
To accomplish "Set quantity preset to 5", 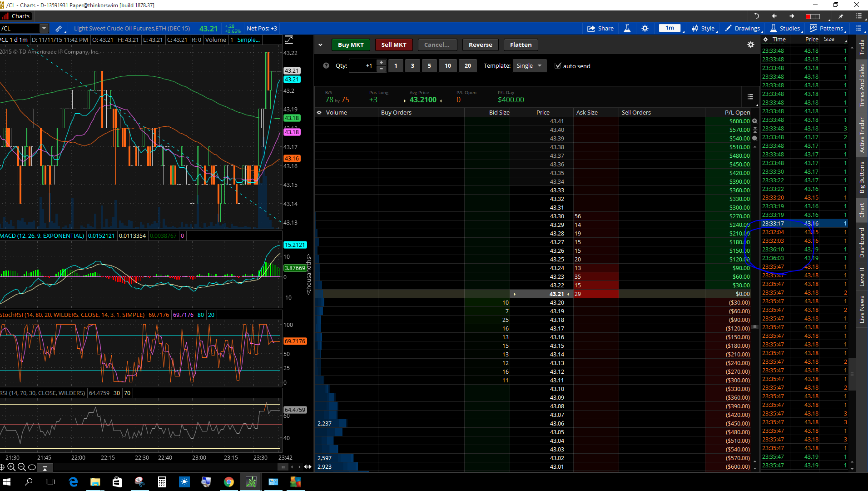I will click(429, 65).
